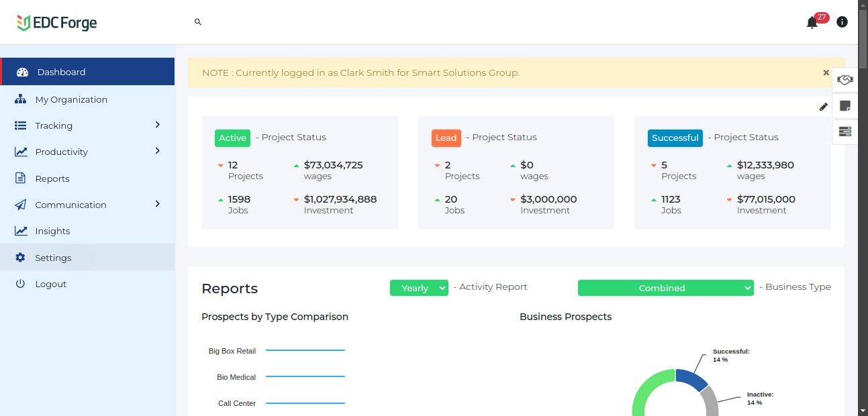Click the search magnifier icon

click(198, 22)
